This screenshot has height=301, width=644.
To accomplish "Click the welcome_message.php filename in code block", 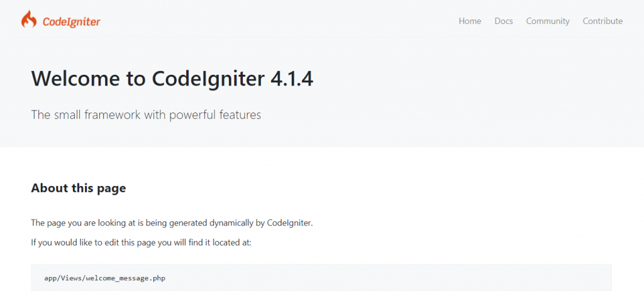I will [x=126, y=278].
